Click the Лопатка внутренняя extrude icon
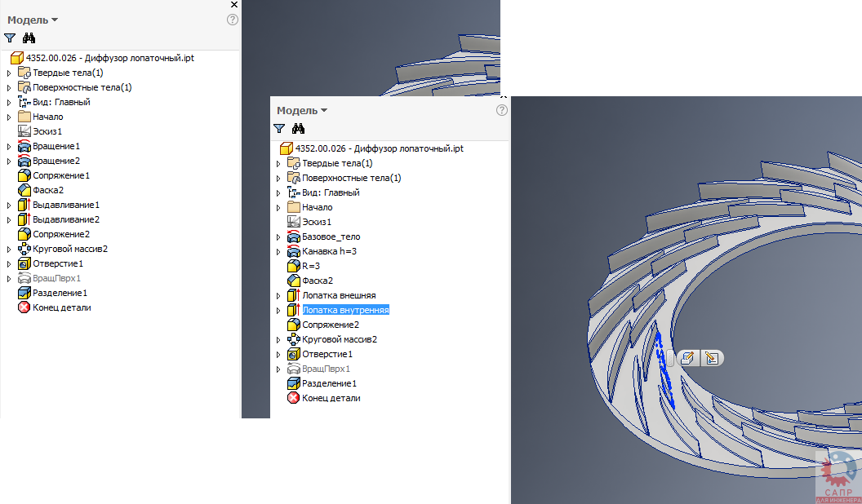 point(294,310)
